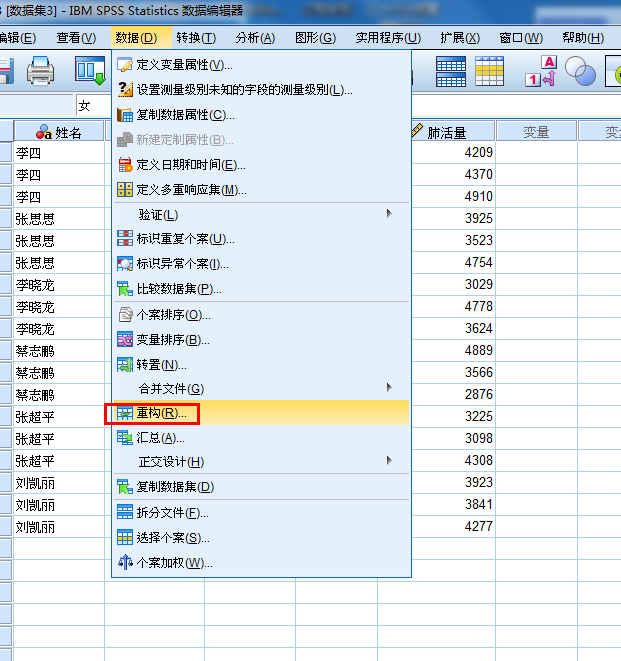Click the Value Labels toolbar icon
Image resolution: width=621 pixels, height=661 pixels.
click(x=541, y=71)
